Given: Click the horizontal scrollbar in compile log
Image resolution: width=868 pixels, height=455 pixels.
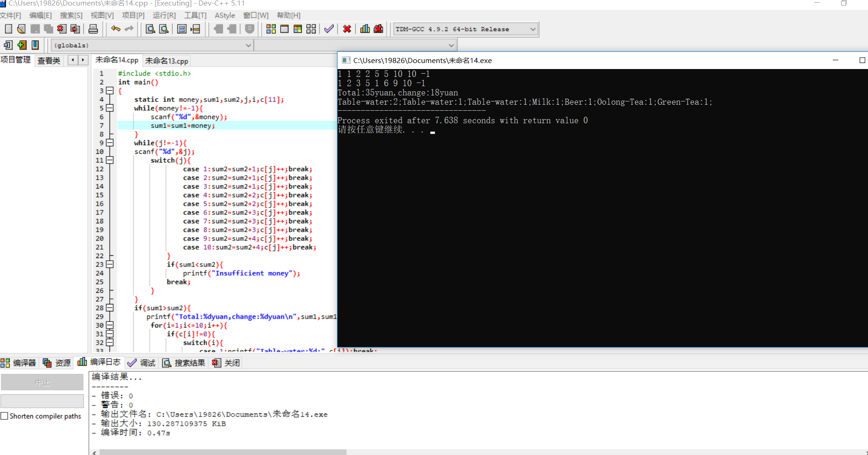Looking at the screenshot, I should click(x=223, y=452).
